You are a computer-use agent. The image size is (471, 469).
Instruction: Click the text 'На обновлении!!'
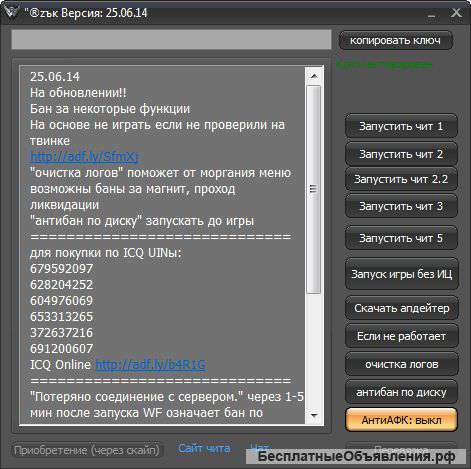point(78,93)
